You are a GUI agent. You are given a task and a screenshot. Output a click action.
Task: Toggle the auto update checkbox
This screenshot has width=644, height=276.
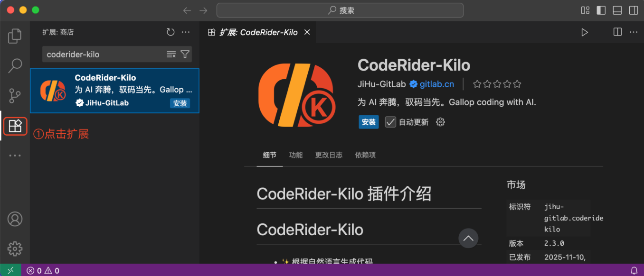(x=390, y=122)
